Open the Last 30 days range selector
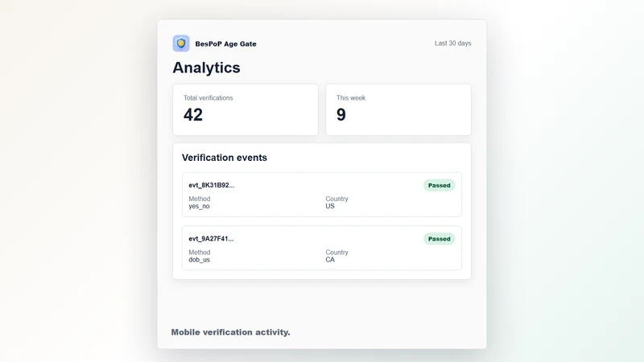 [x=452, y=43]
